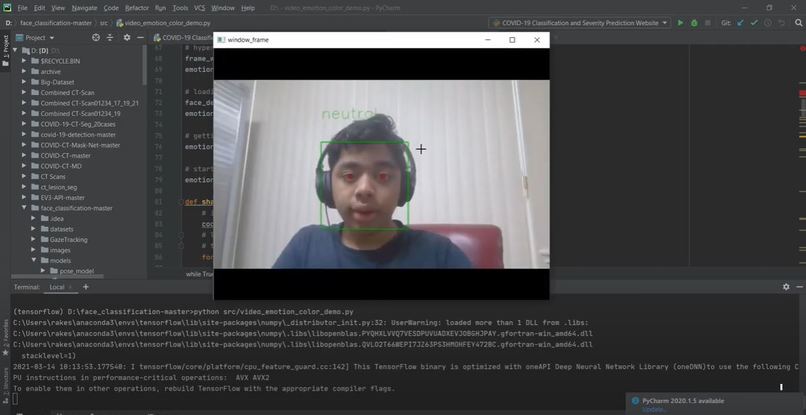Image resolution: width=806 pixels, height=415 pixels.
Task: Click the Project tree vertical scrollbar
Action: [144, 65]
